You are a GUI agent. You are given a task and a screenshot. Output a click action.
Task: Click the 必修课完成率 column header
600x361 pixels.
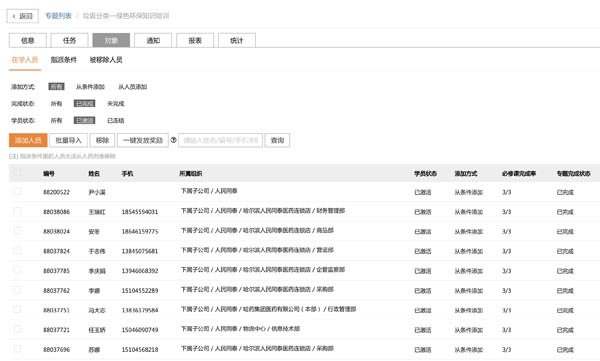point(519,174)
